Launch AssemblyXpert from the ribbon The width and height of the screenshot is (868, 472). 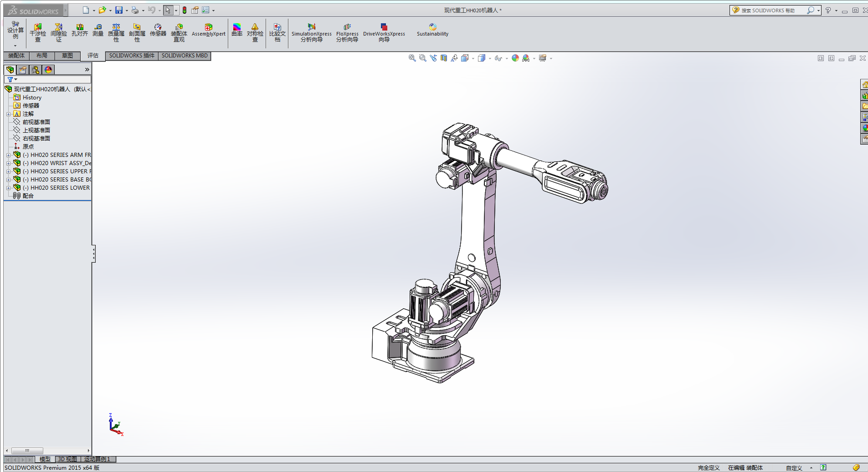coord(208,30)
